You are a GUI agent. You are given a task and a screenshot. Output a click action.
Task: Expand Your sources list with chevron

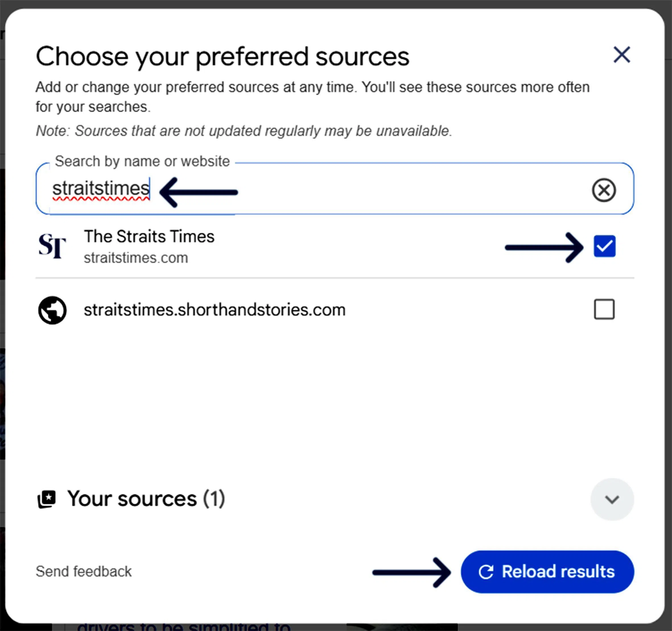[612, 499]
